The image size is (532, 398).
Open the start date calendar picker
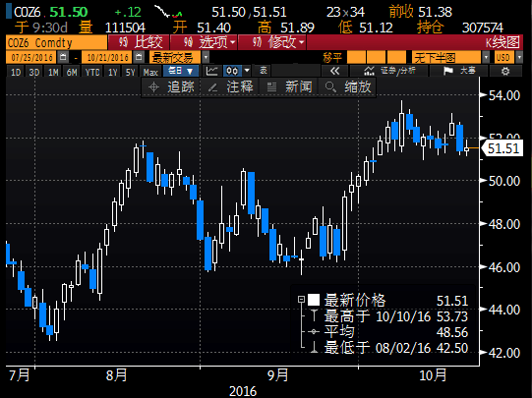63,57
